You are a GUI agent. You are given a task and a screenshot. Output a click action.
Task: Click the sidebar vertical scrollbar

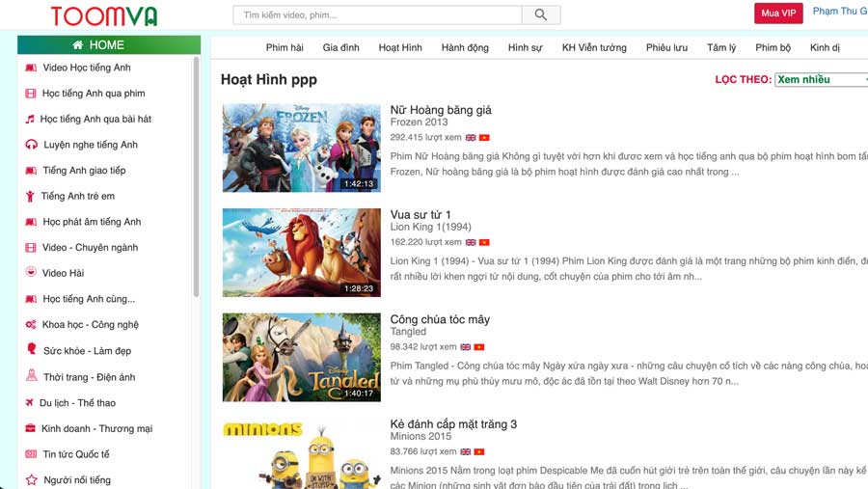[x=196, y=177]
